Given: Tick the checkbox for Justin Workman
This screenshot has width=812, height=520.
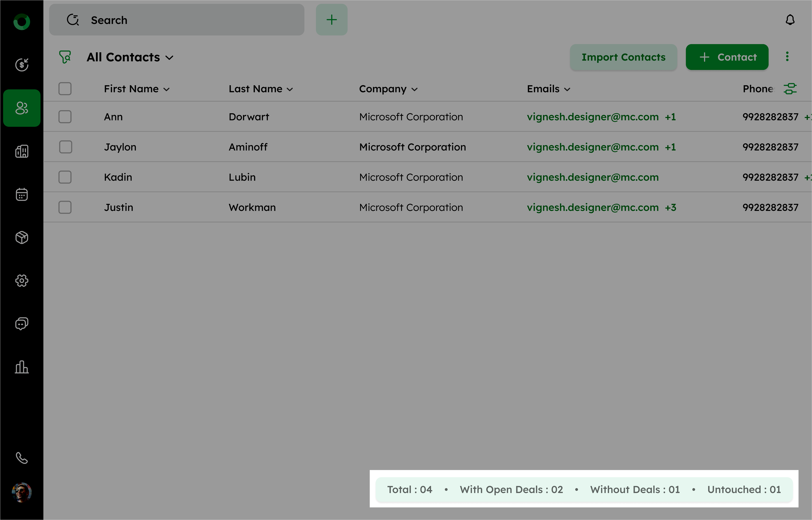Looking at the screenshot, I should click(x=65, y=207).
